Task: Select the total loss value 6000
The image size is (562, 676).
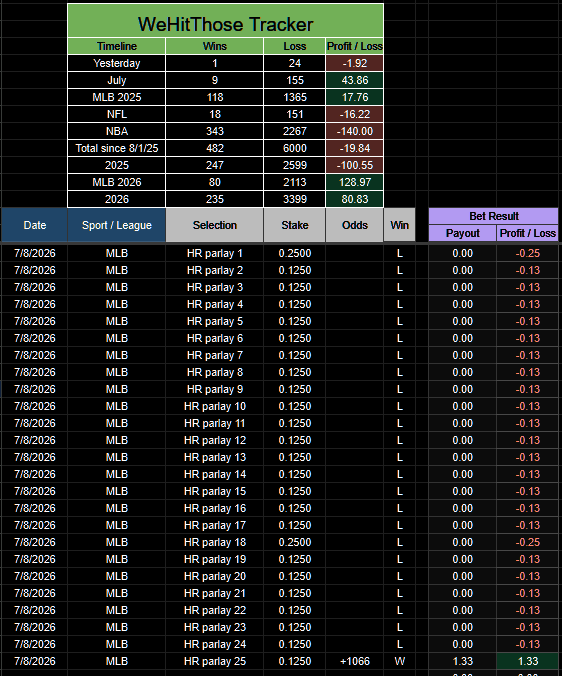Action: 294,148
